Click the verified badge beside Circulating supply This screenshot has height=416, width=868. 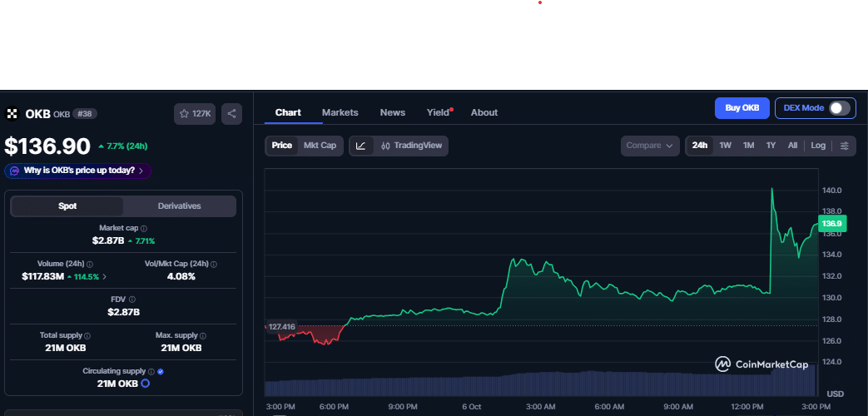point(160,372)
